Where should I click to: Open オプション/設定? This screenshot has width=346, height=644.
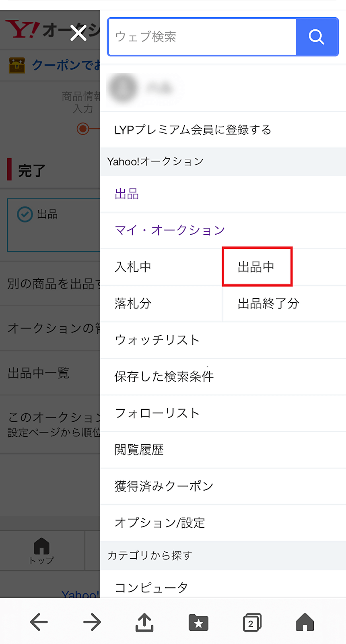coord(223,523)
